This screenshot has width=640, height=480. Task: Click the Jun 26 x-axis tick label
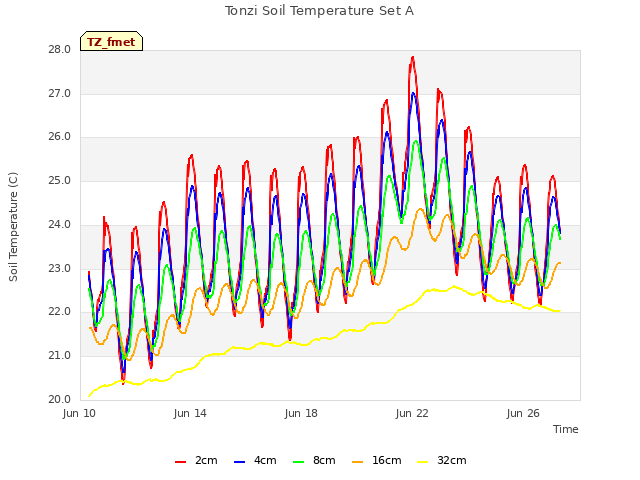pyautogui.click(x=523, y=413)
